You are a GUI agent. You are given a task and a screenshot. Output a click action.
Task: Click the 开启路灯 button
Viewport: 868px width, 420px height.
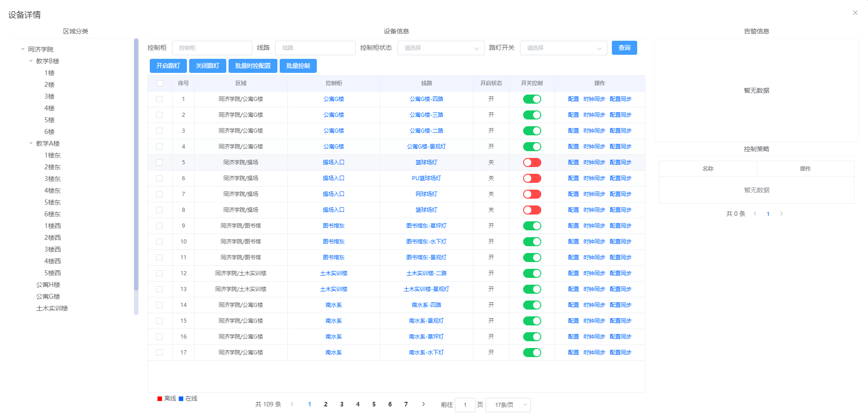[x=168, y=66]
